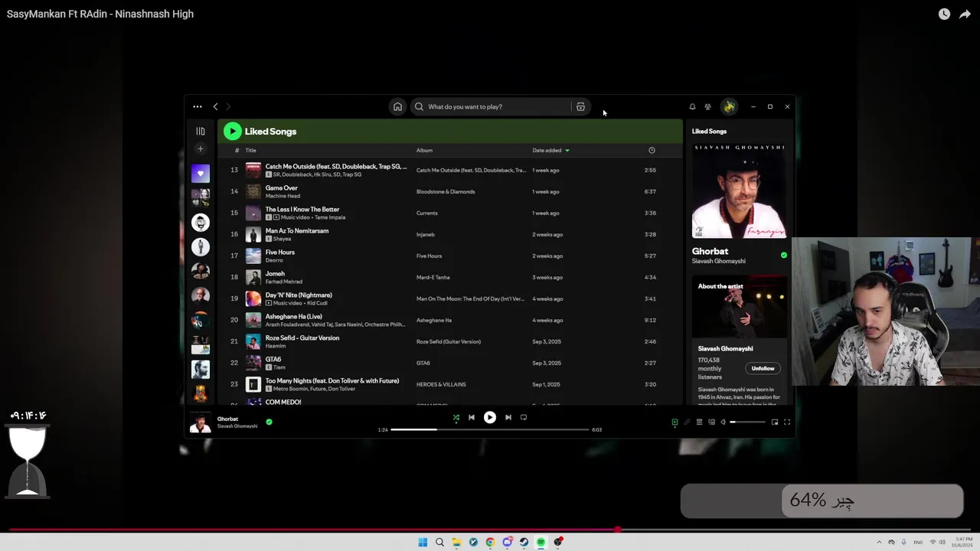Toggle liked checkmark beside Ghorbat in right panel
Viewport: 980px width, 551px height.
(783, 255)
